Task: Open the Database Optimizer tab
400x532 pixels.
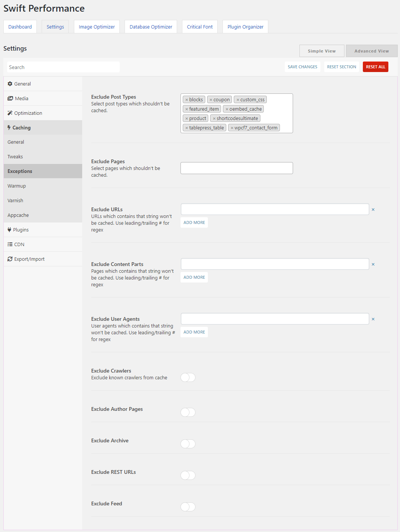Action: pos(151,27)
